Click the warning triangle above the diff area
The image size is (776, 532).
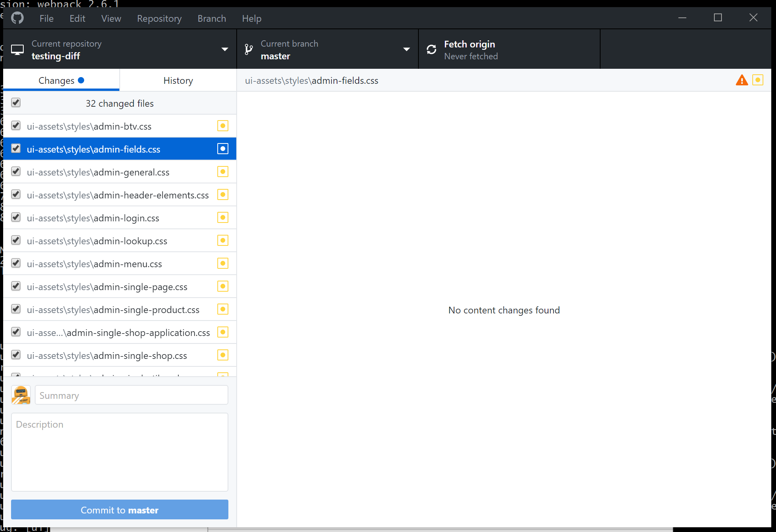742,80
